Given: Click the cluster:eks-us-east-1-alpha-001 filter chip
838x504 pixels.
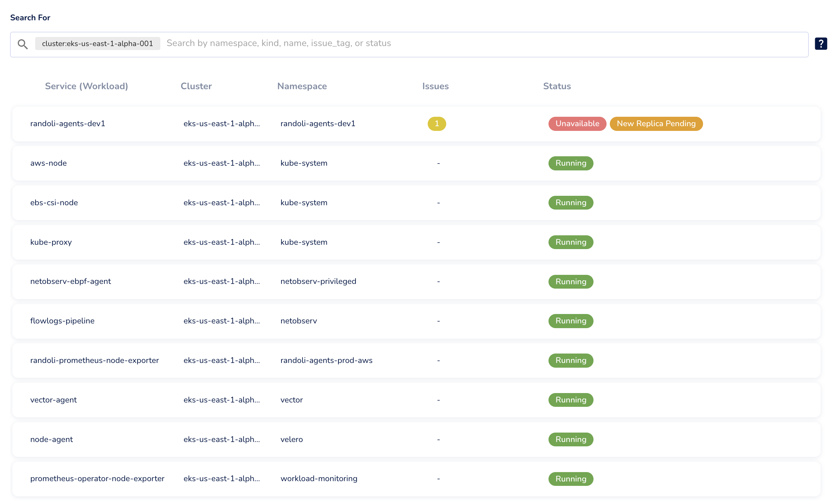Looking at the screenshot, I should [x=97, y=44].
